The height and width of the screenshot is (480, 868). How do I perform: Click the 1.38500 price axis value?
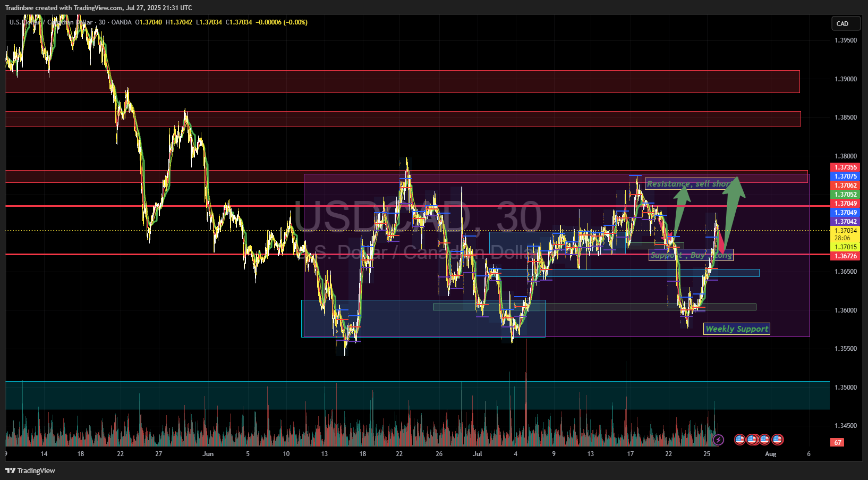click(846, 117)
